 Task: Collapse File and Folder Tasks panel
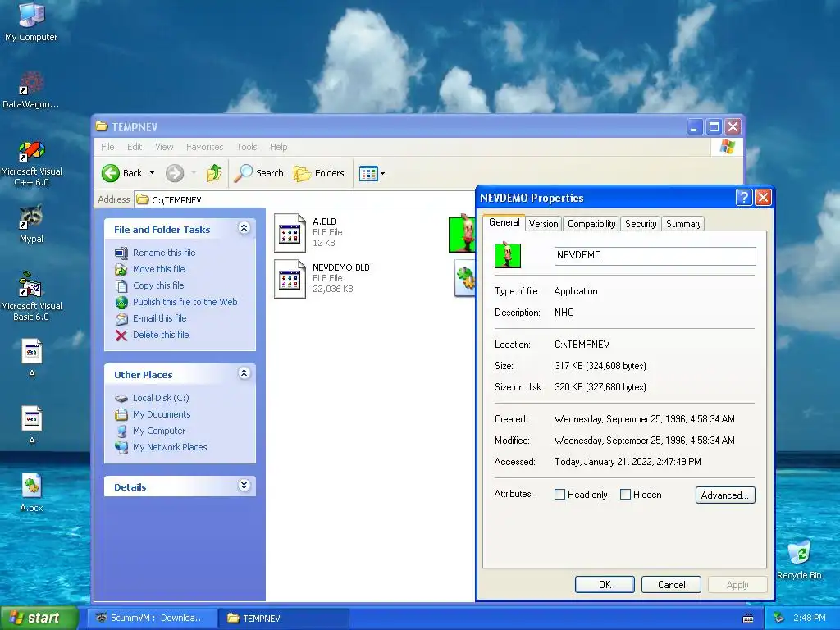[244, 228]
